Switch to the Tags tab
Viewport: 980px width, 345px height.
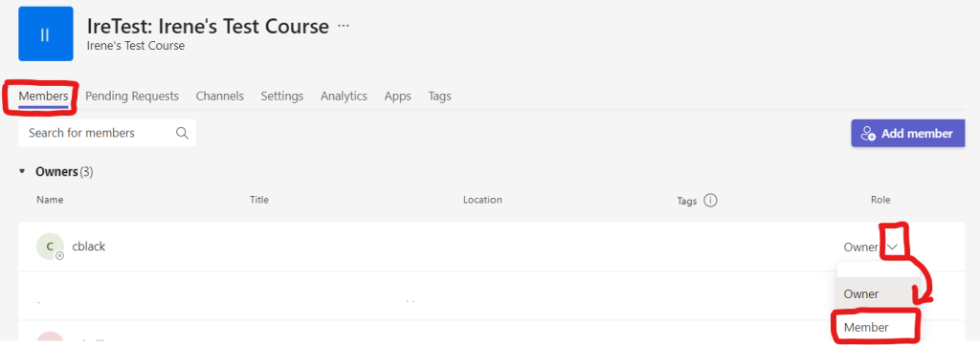click(x=439, y=97)
